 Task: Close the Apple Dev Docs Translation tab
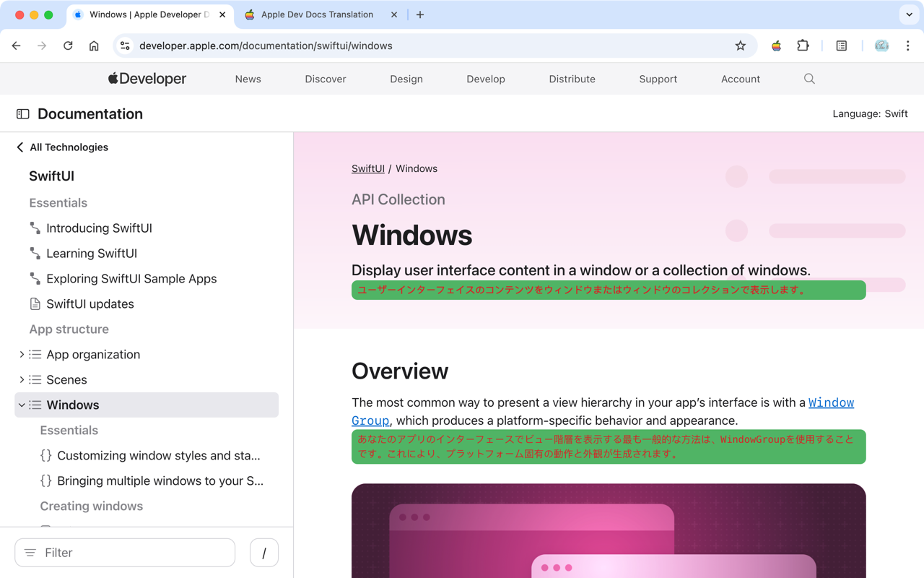coord(394,14)
